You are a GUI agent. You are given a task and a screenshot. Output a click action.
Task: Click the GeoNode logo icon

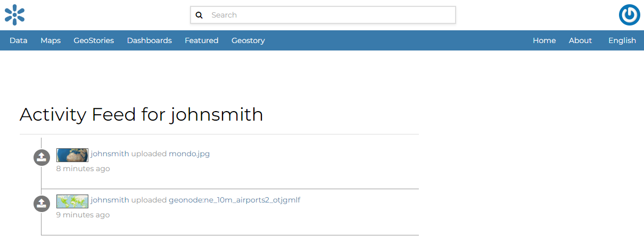point(15,15)
